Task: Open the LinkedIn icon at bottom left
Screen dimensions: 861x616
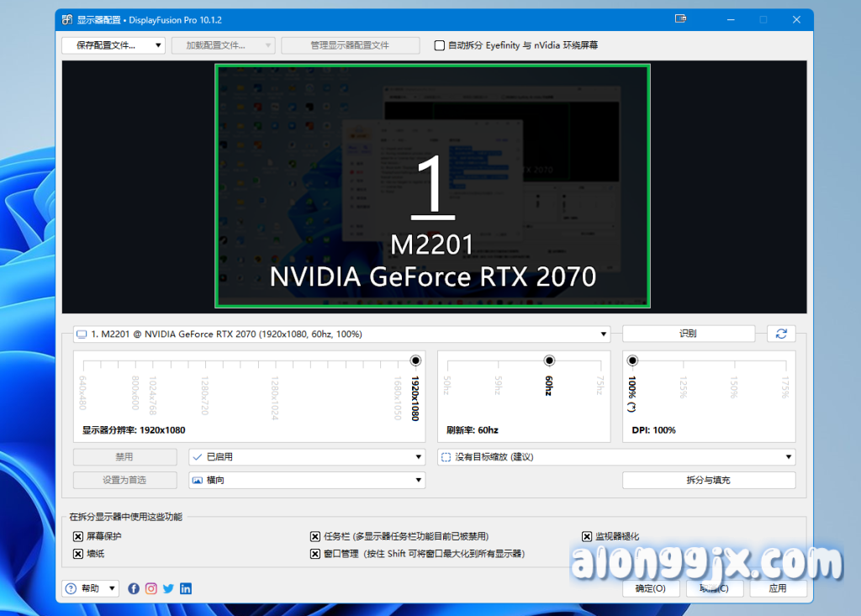Action: click(x=185, y=588)
